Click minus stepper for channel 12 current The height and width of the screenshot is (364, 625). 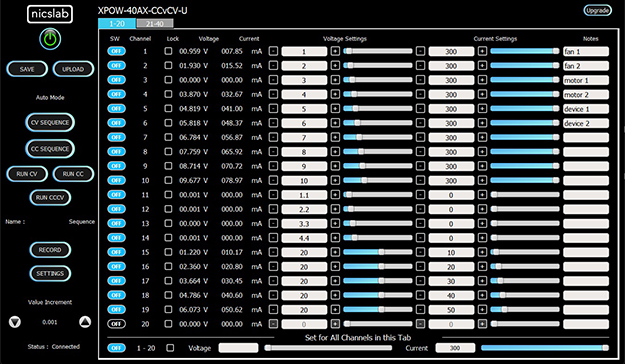click(x=420, y=209)
